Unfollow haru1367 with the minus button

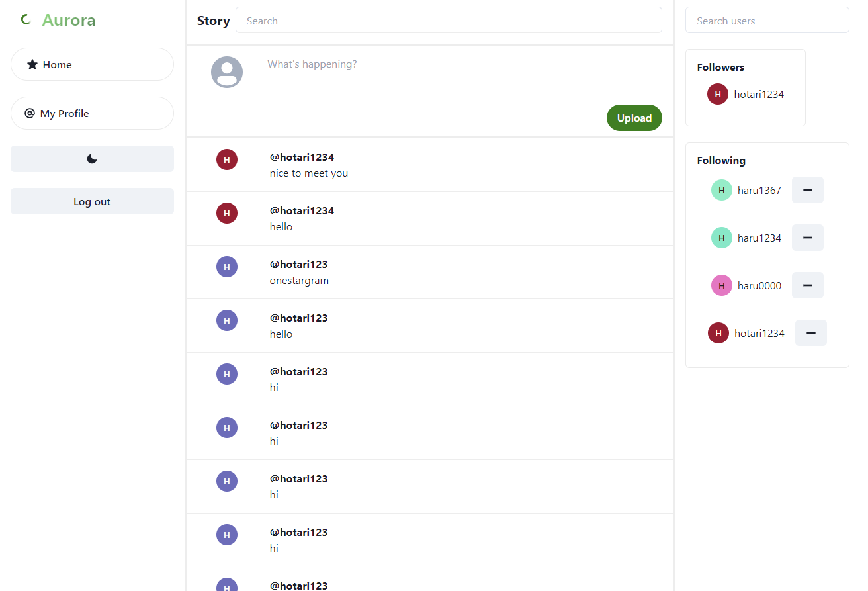tap(808, 190)
